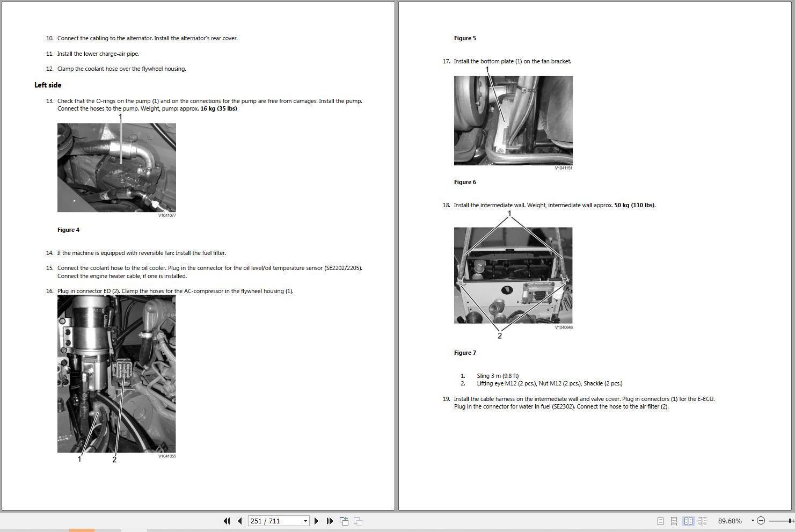Select the two-page with cover layout icon
Screen dimensions: 795x532
click(x=703, y=521)
